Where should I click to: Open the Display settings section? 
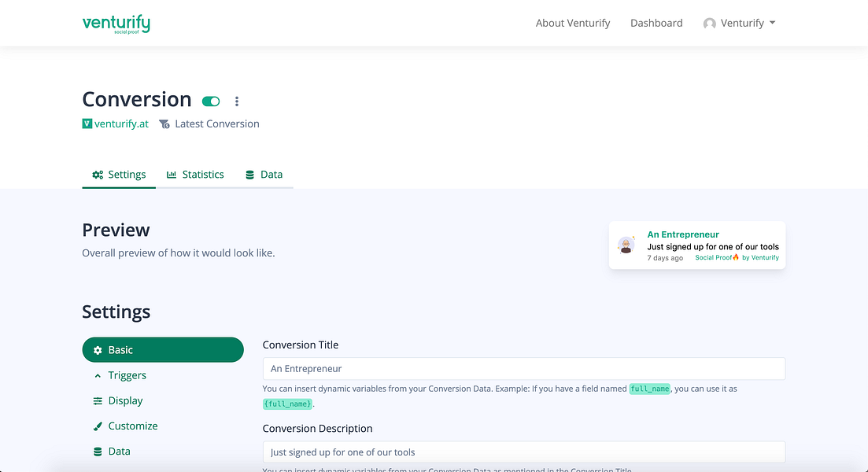click(163, 400)
